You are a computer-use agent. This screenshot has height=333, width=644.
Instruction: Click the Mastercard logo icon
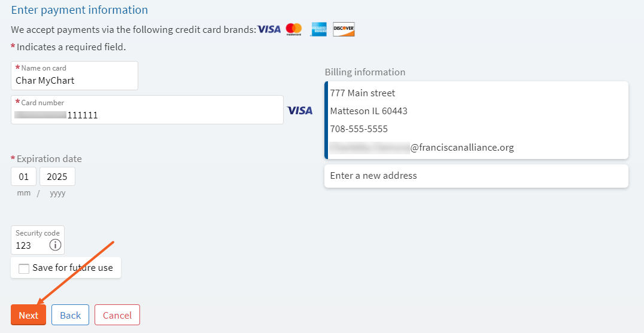[x=294, y=29]
